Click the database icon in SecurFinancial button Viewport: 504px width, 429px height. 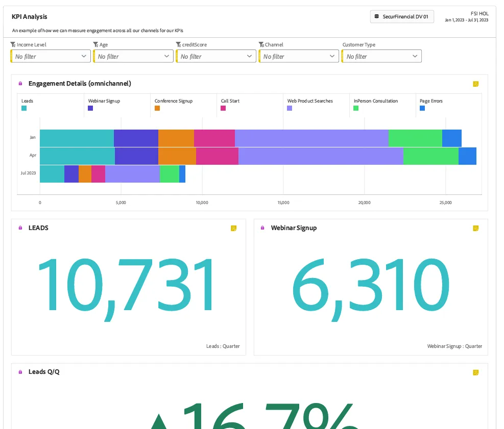click(377, 16)
